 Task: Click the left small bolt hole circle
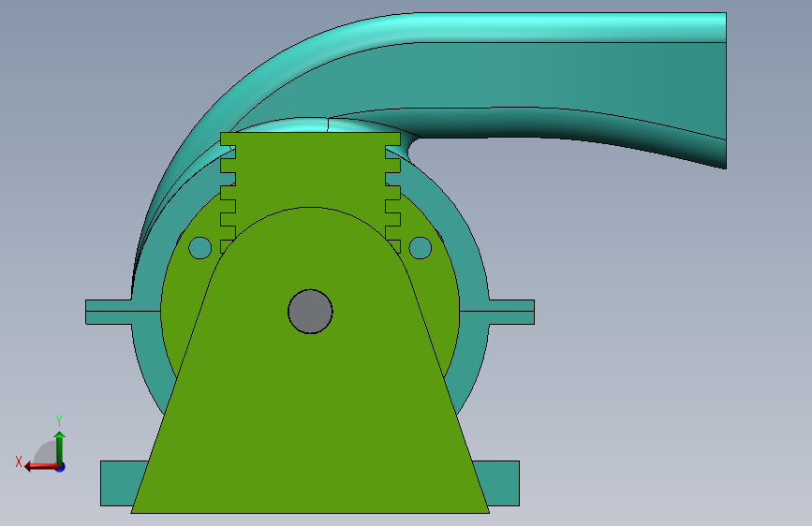coord(199,248)
